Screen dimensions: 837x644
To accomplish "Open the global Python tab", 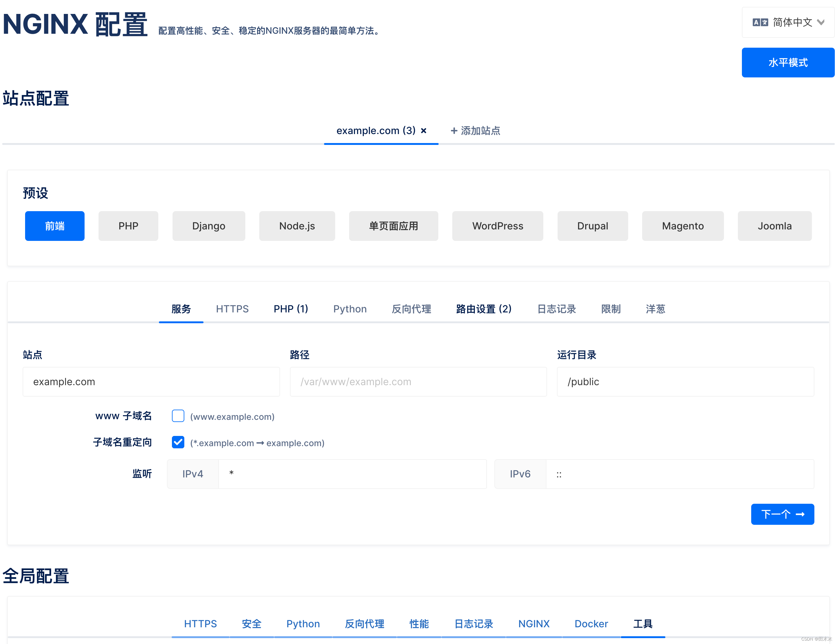I will (x=303, y=624).
